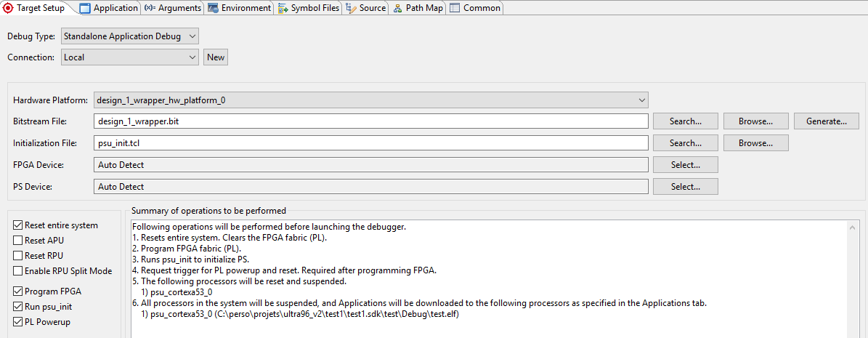Screen dimensions: 868x338
Task: Click the Path Map tab icon
Action: (x=397, y=8)
